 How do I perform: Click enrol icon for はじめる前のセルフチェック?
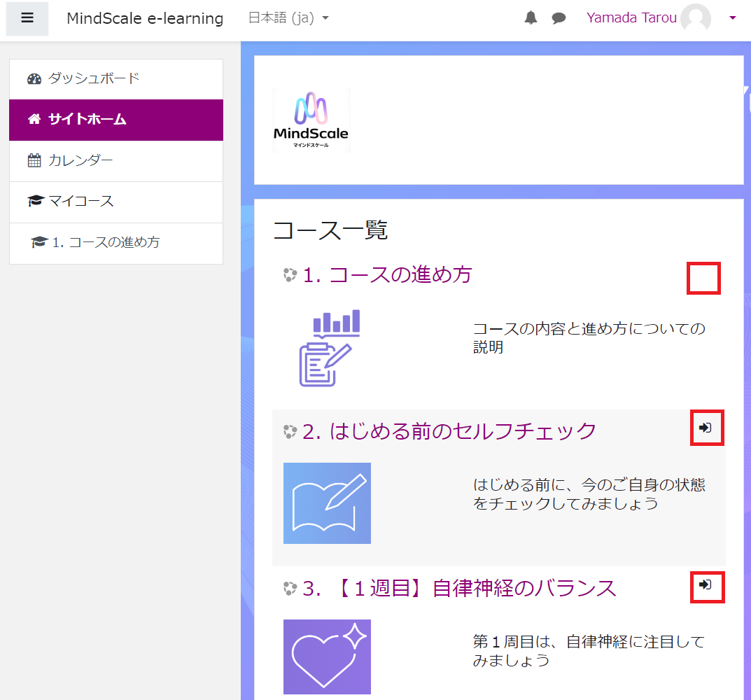[705, 428]
